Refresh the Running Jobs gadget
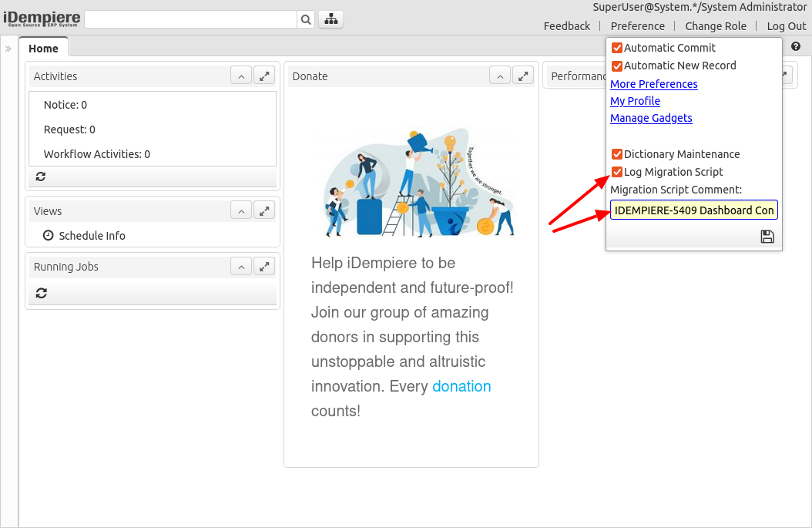The height and width of the screenshot is (528, 812). (41, 293)
